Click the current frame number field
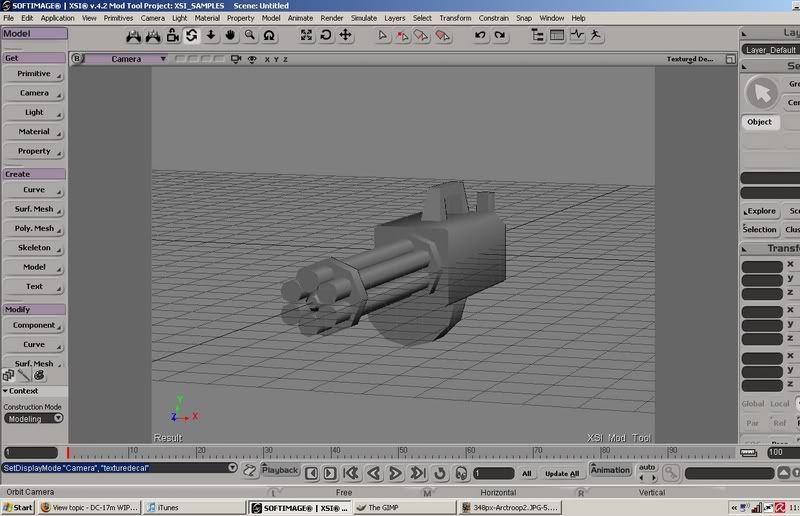800x516 pixels. point(493,474)
